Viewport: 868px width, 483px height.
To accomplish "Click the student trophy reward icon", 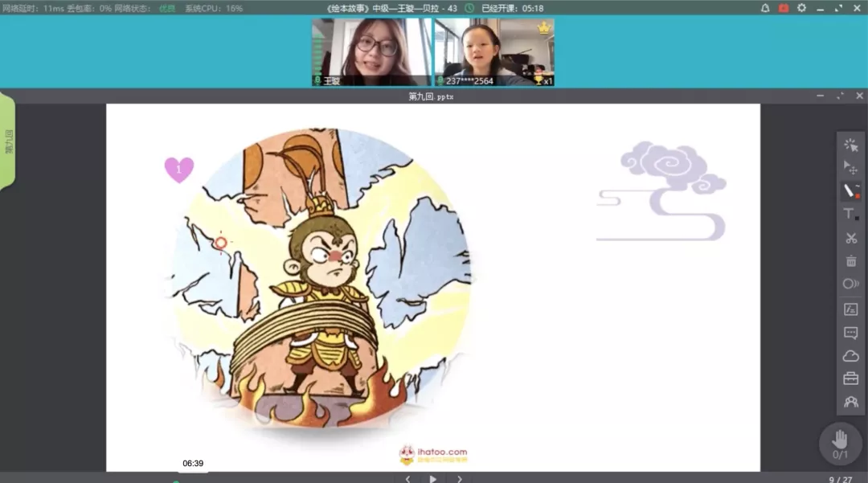I will [x=538, y=81].
